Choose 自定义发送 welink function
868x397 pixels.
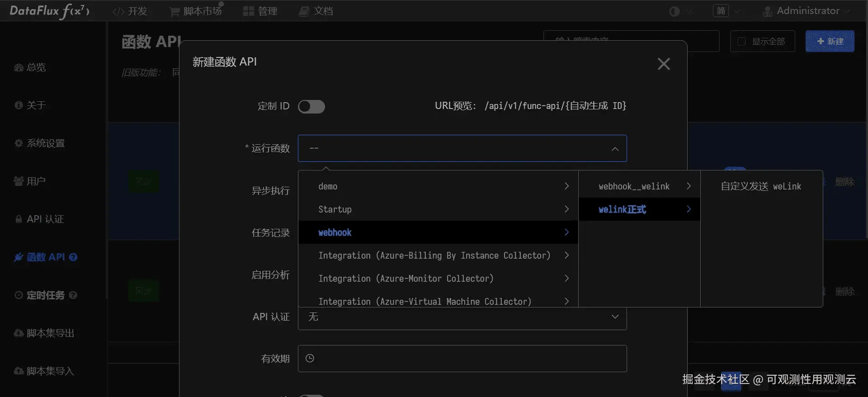click(760, 186)
